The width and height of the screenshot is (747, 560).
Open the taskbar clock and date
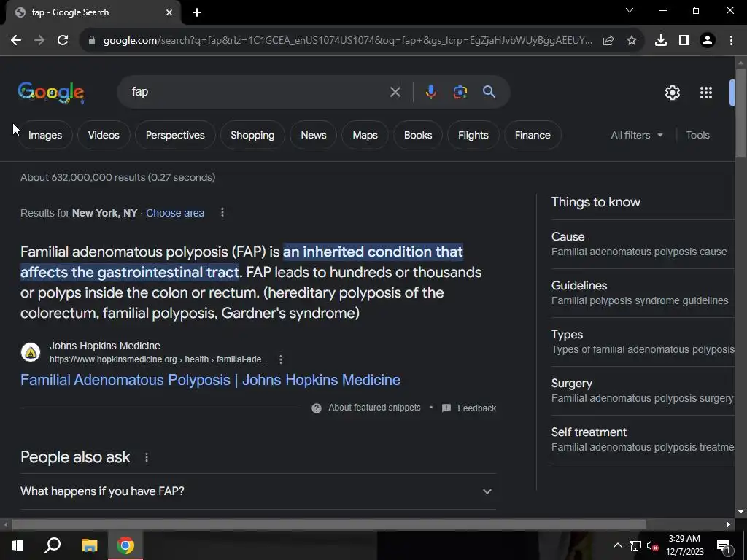pyautogui.click(x=684, y=545)
